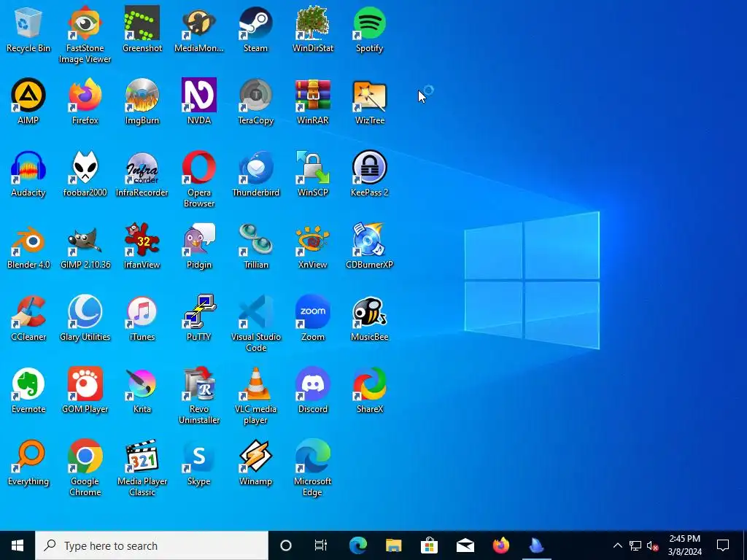
Task: Select the VLC media player cone
Action: point(256,384)
